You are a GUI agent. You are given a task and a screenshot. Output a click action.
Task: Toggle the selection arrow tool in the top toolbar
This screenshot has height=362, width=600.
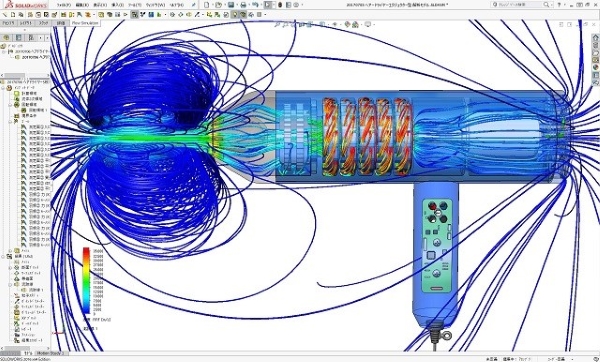[267, 5]
